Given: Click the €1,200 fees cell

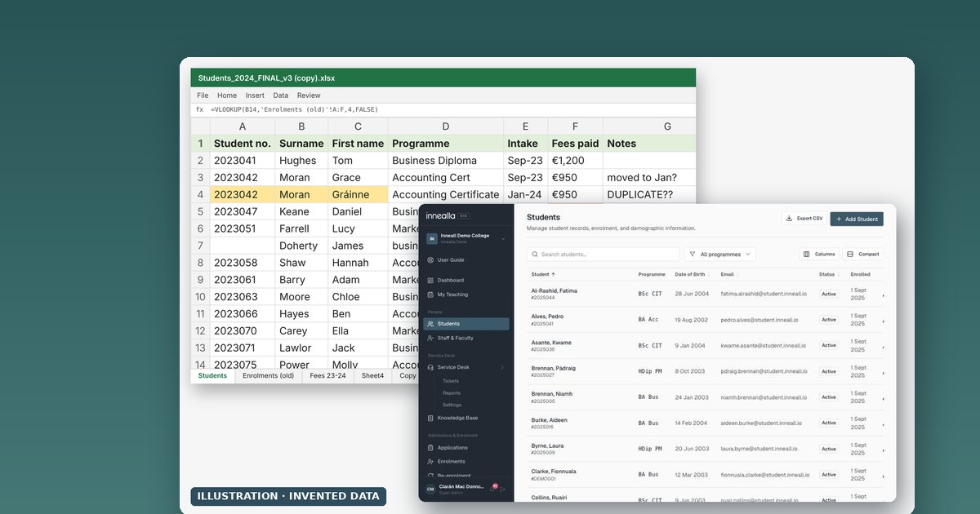Looking at the screenshot, I should point(575,161).
